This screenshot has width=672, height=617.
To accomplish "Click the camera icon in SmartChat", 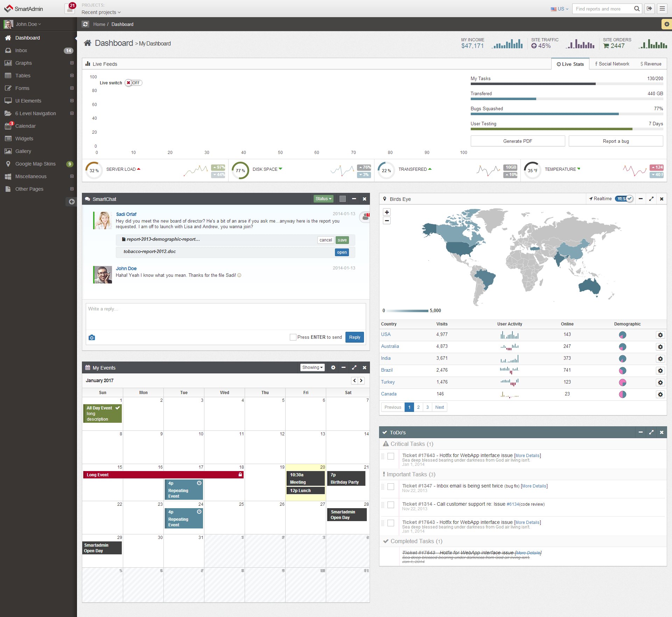I will [x=92, y=337].
